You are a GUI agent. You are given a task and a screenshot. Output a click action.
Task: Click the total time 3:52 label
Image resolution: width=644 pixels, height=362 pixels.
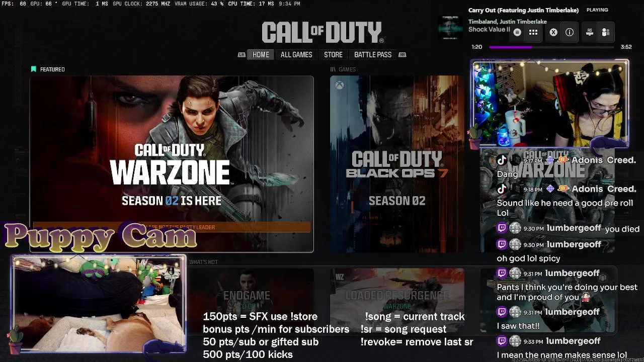click(x=626, y=47)
